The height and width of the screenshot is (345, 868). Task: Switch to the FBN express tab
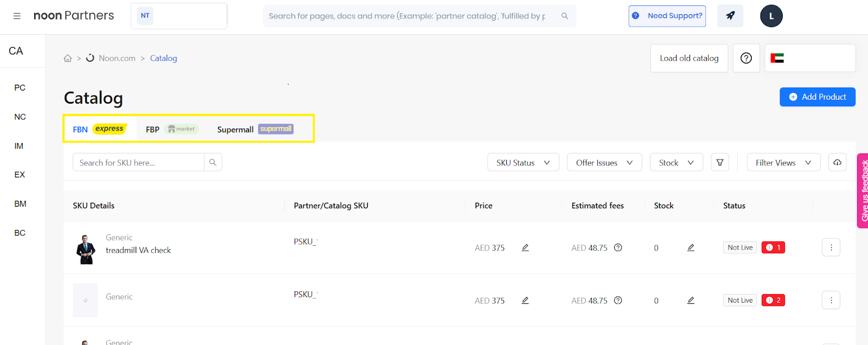[x=99, y=129]
